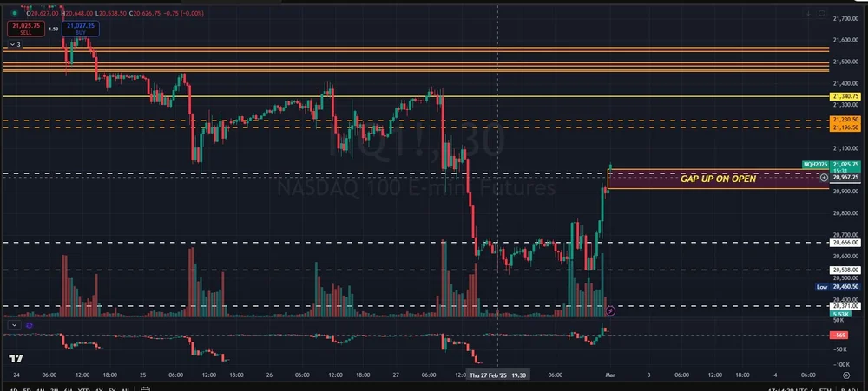Click the Thu 27 Feb '25 19:30 date label

coord(497,375)
